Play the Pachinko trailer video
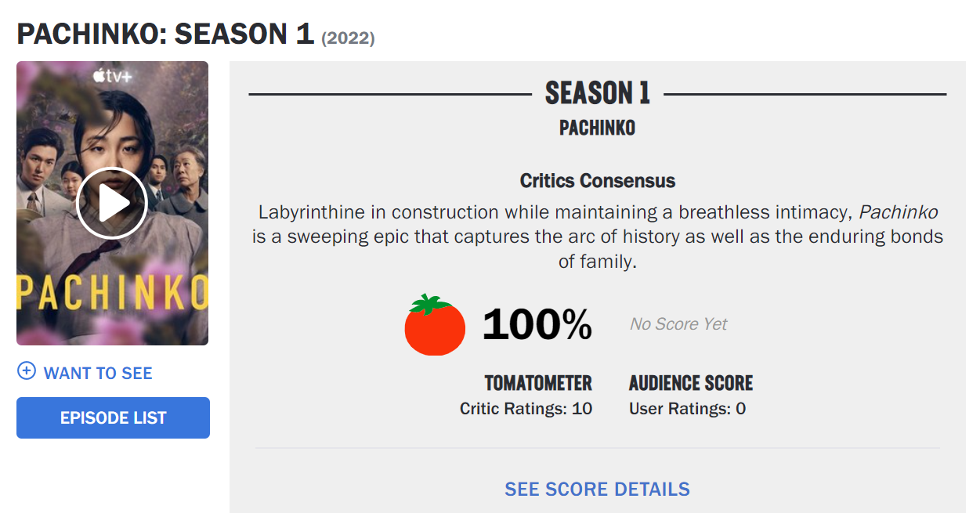The image size is (980, 513). click(112, 203)
